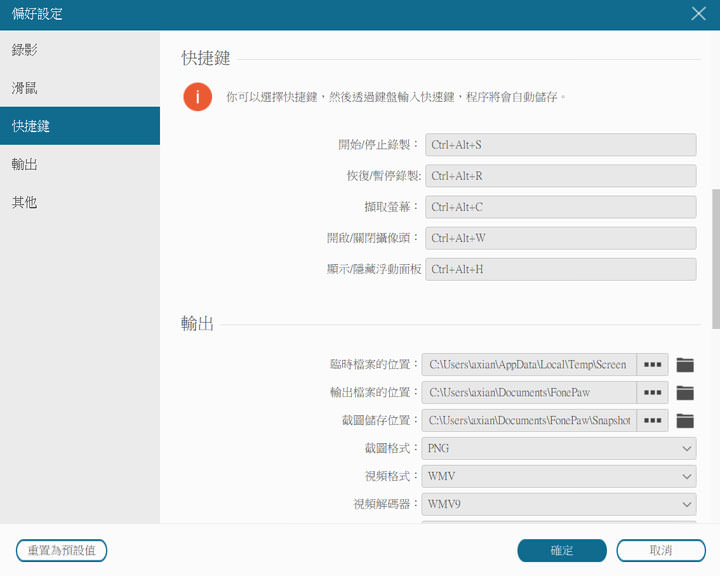Open folder for 截圖儲存位置 path
Viewport: 720px width, 576px height.
point(685,420)
